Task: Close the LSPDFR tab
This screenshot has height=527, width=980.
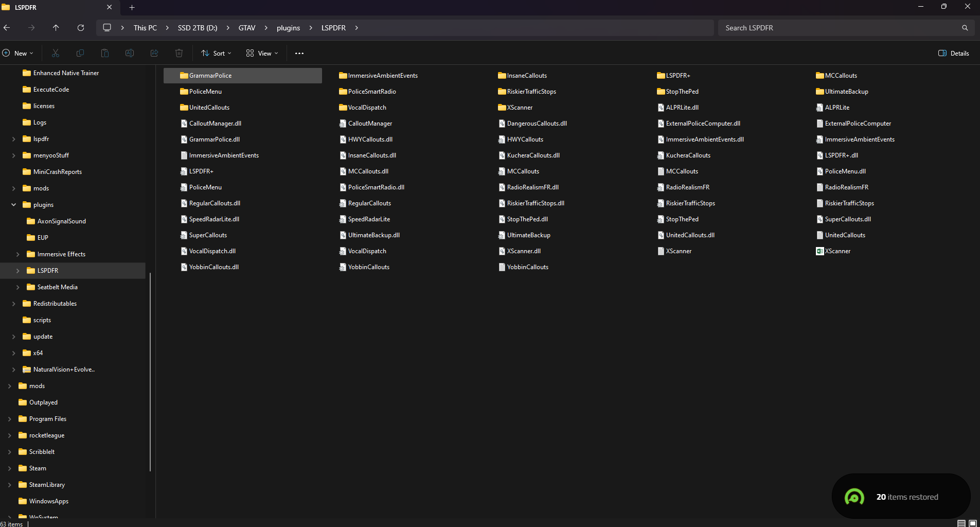Action: (109, 7)
